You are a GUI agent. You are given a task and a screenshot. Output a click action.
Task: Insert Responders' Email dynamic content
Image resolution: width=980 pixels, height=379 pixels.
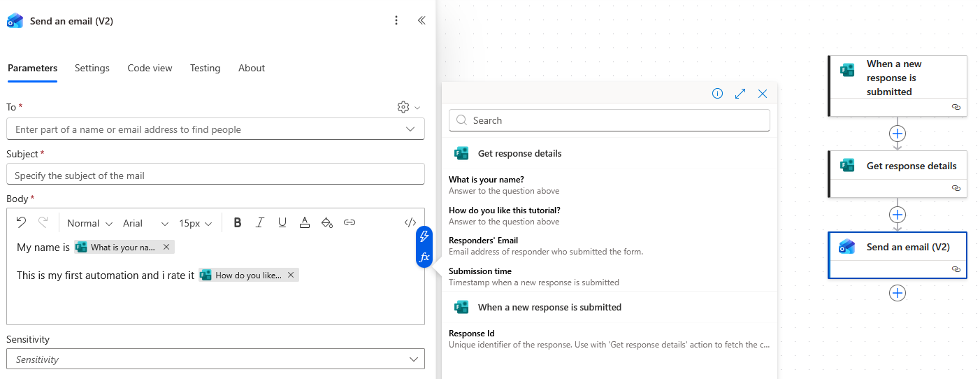tap(610, 245)
